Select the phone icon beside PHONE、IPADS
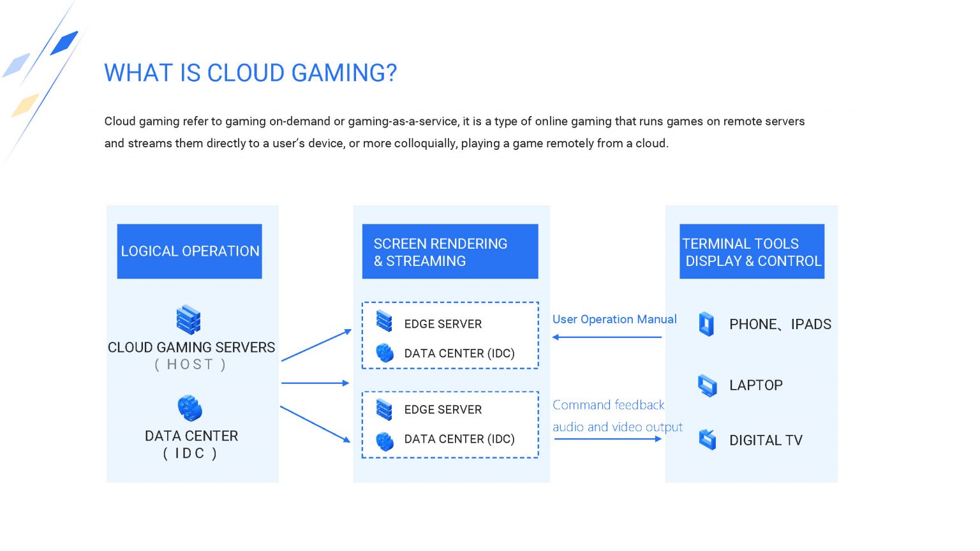Image resolution: width=980 pixels, height=551 pixels. click(x=706, y=324)
